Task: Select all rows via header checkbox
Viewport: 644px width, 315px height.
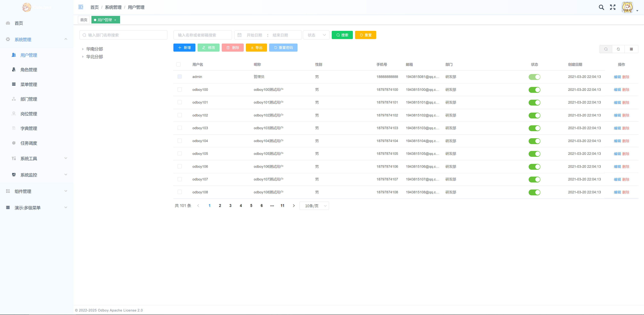Action: pos(178,65)
